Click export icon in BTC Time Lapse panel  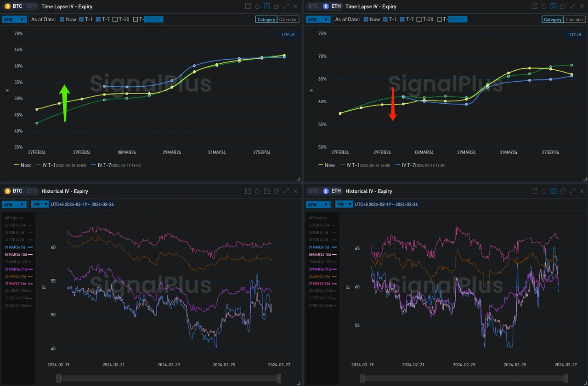[x=248, y=6]
